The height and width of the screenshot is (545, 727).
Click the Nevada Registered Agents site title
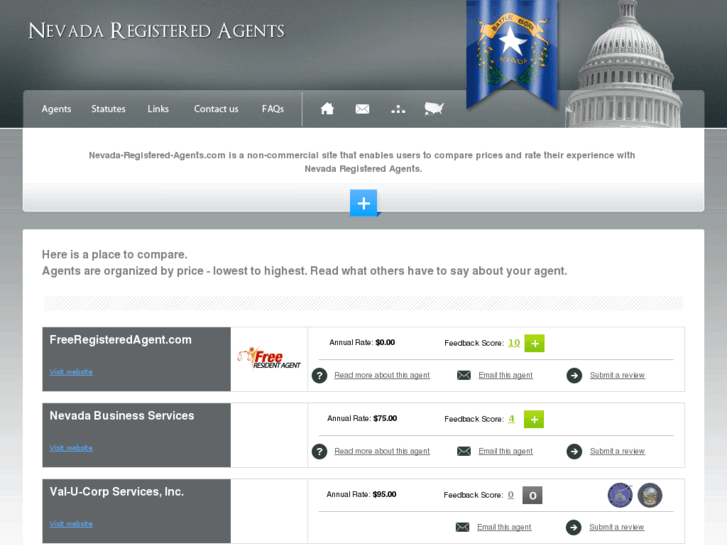pyautogui.click(x=156, y=31)
